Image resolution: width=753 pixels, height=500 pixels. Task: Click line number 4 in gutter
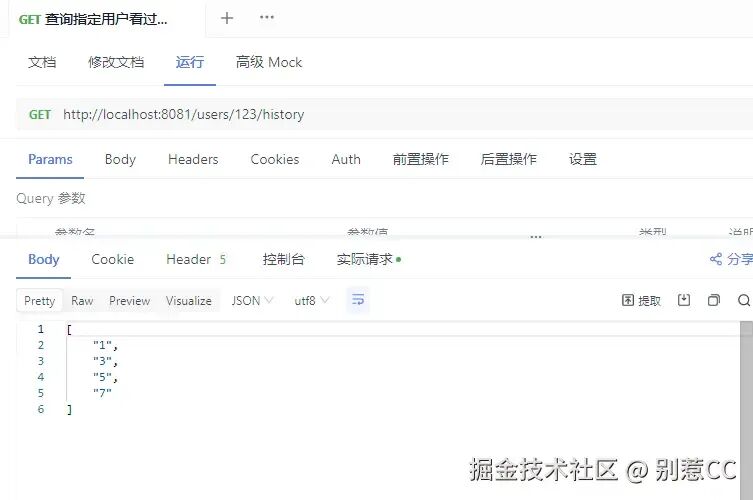(x=41, y=377)
